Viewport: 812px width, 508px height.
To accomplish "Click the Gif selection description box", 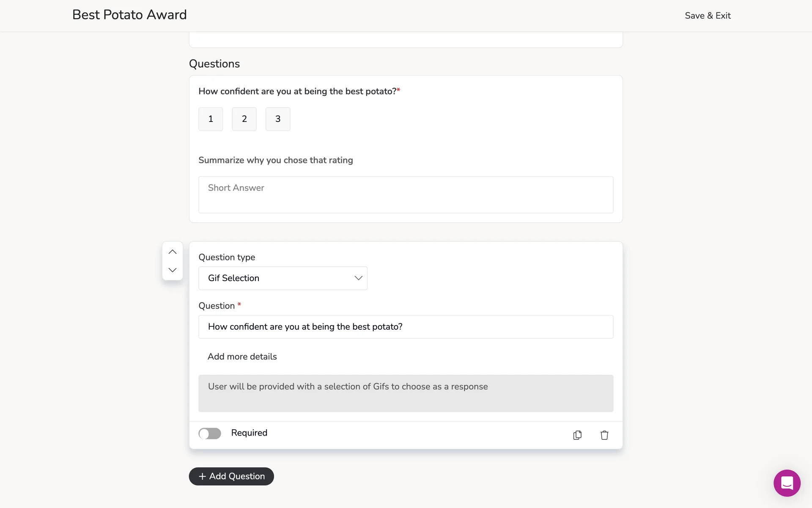I will [406, 393].
